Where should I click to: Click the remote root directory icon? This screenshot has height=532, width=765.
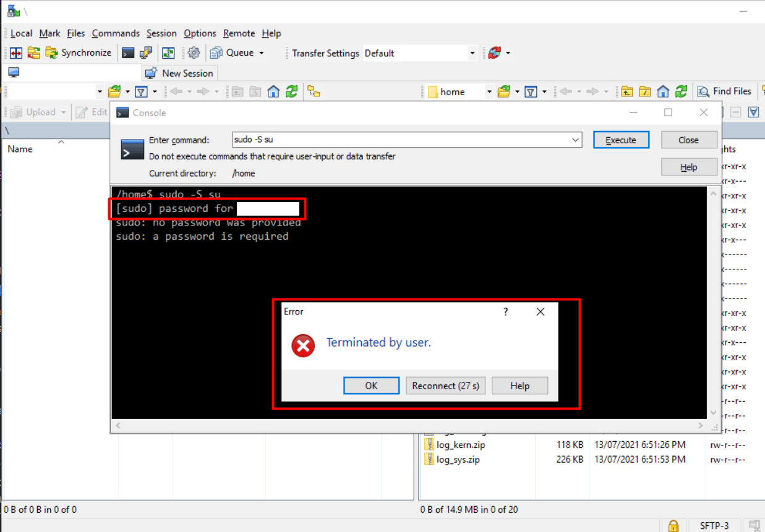(x=645, y=92)
